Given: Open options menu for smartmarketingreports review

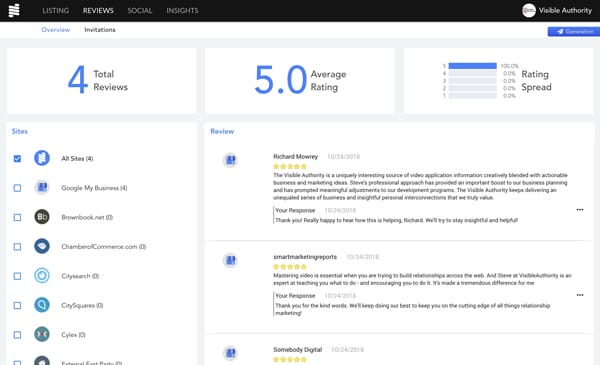Looking at the screenshot, I should coord(580,295).
